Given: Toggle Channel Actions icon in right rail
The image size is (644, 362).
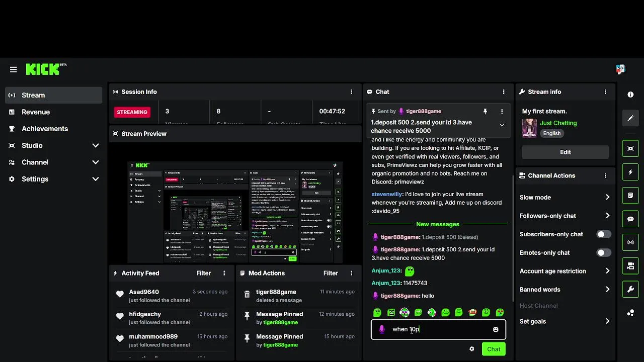Looking at the screenshot, I should 630,265.
